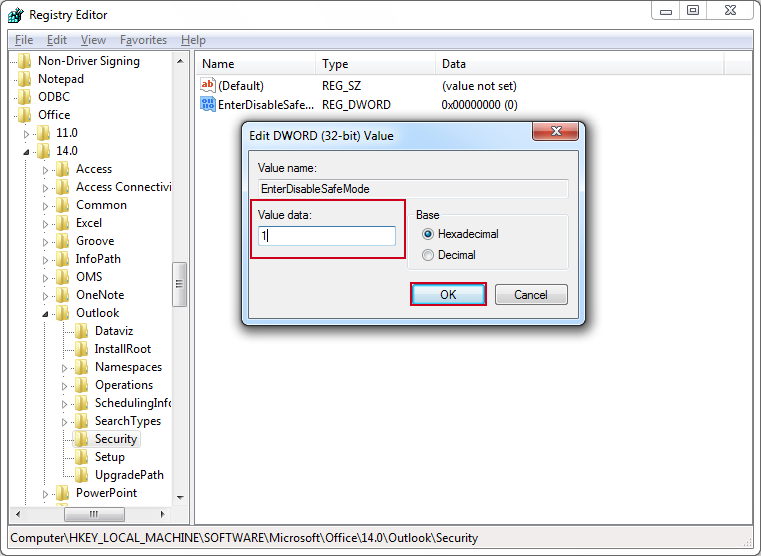Click the Excel folder icon
Image resolution: width=761 pixels, height=556 pixels.
[x=63, y=223]
